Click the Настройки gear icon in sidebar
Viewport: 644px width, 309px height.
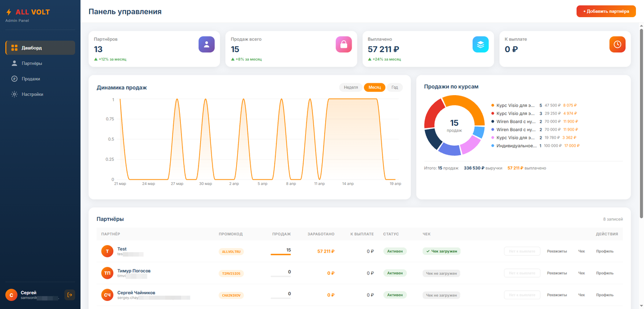click(x=14, y=94)
